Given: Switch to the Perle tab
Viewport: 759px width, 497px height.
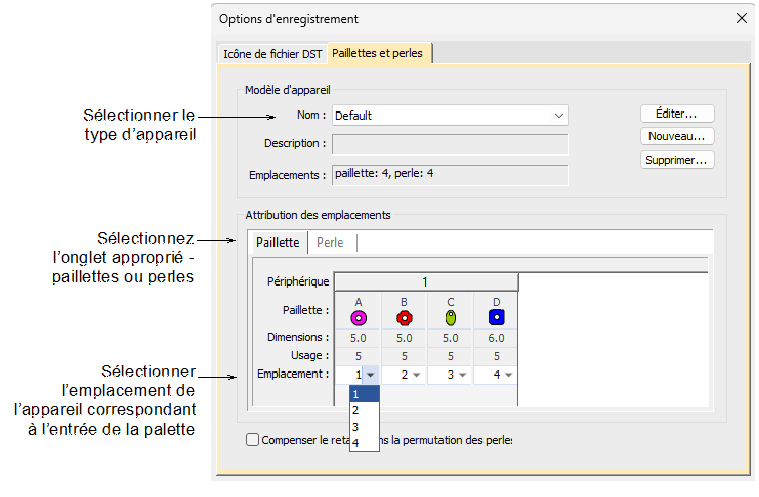Looking at the screenshot, I should 330,242.
